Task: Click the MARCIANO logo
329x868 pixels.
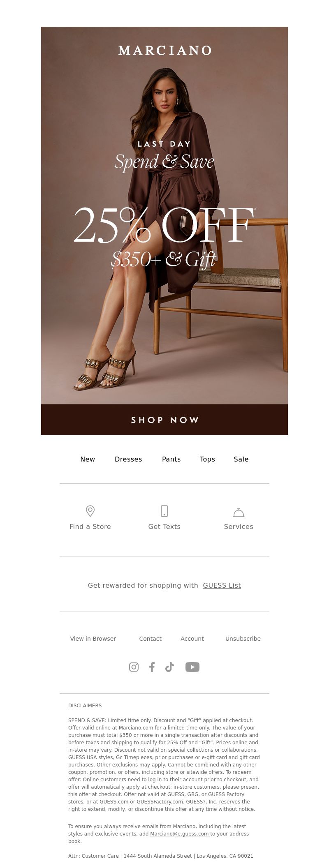Action: (164, 51)
